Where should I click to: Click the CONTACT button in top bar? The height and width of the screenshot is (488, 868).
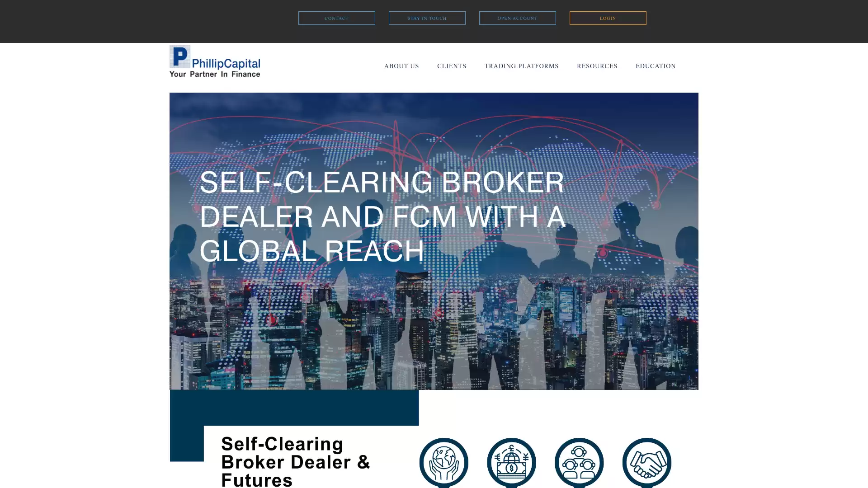pyautogui.click(x=336, y=18)
